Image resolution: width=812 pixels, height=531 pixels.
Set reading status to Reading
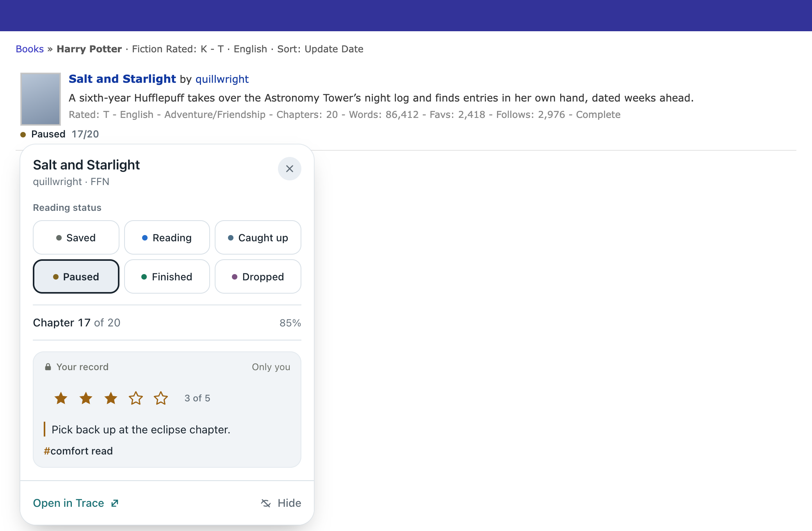167,237
